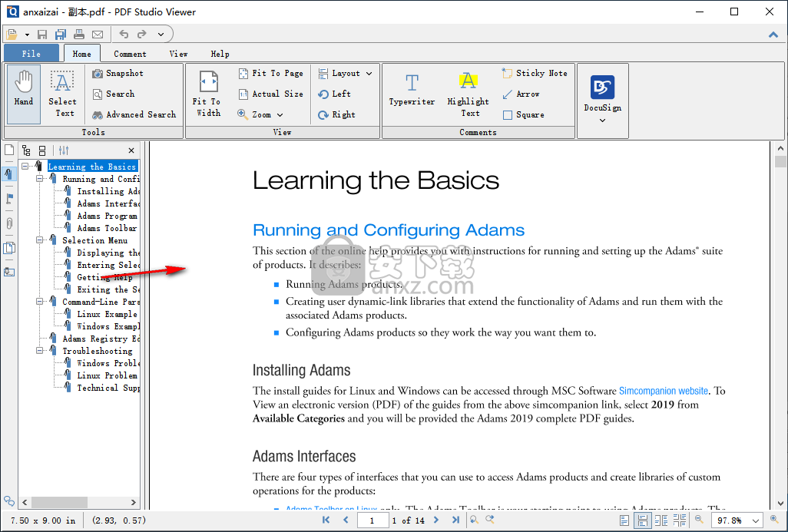Undo the last action
Image resolution: width=788 pixels, height=532 pixels.
click(124, 34)
